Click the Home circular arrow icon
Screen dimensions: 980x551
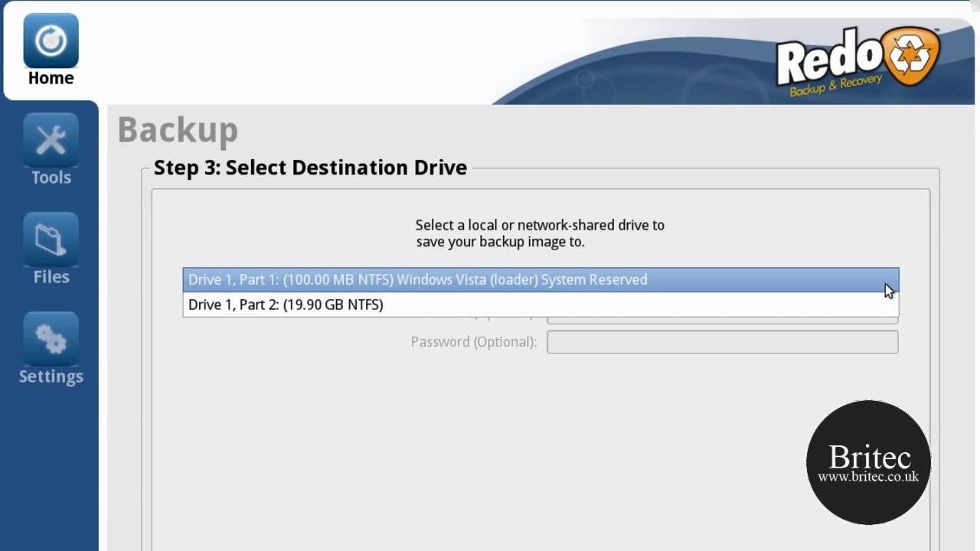(51, 41)
